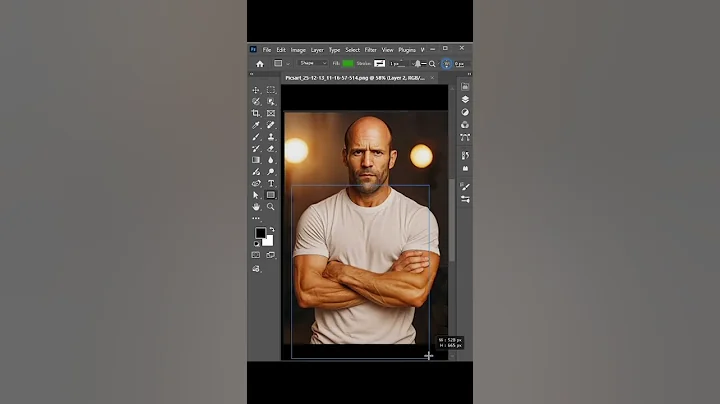Viewport: 720px width, 404px height.
Task: Open the Layers panel icon
Action: (465, 99)
